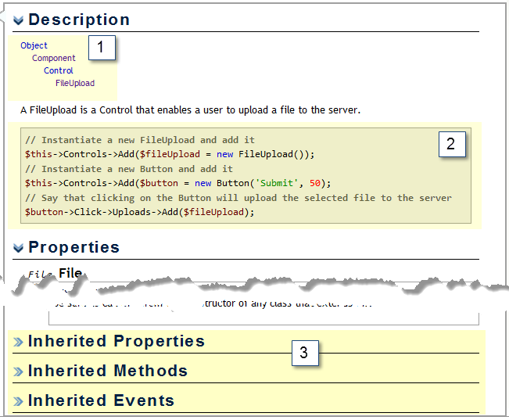Open the Component class link
Viewport: 509px width, 420px height.
[x=54, y=58]
